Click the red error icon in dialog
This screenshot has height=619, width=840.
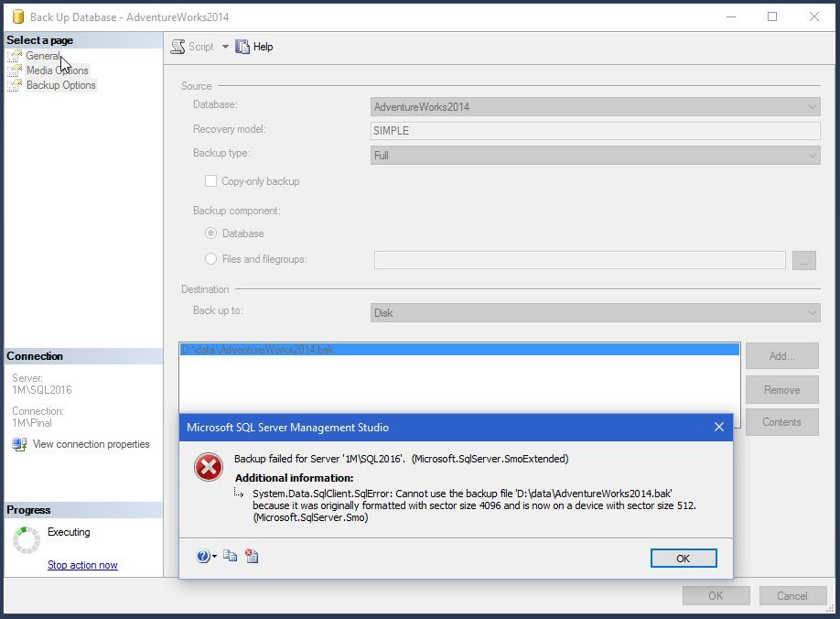point(209,467)
